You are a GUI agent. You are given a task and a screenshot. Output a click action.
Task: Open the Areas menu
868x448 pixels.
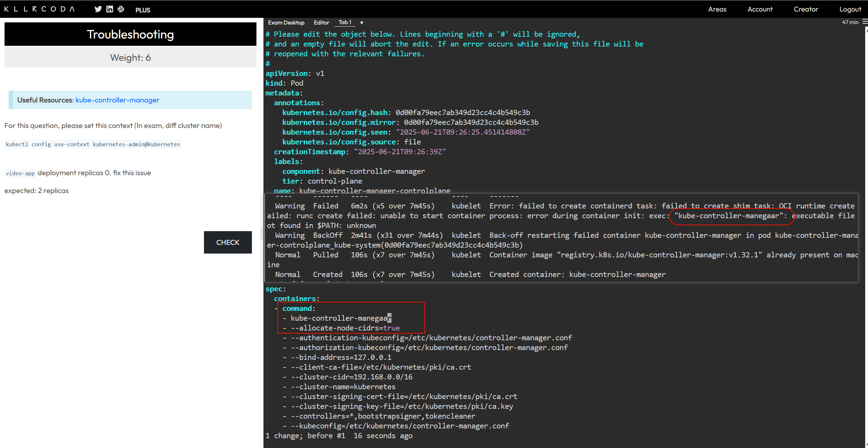coord(717,9)
